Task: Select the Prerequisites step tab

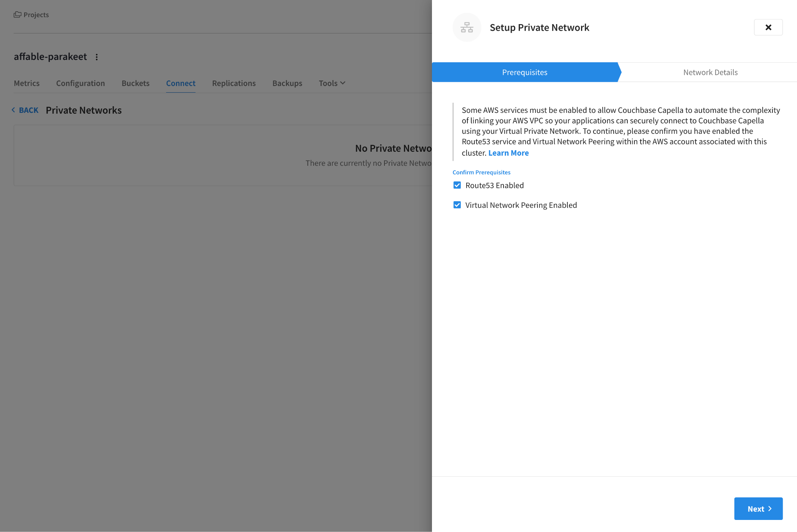Action: point(524,72)
